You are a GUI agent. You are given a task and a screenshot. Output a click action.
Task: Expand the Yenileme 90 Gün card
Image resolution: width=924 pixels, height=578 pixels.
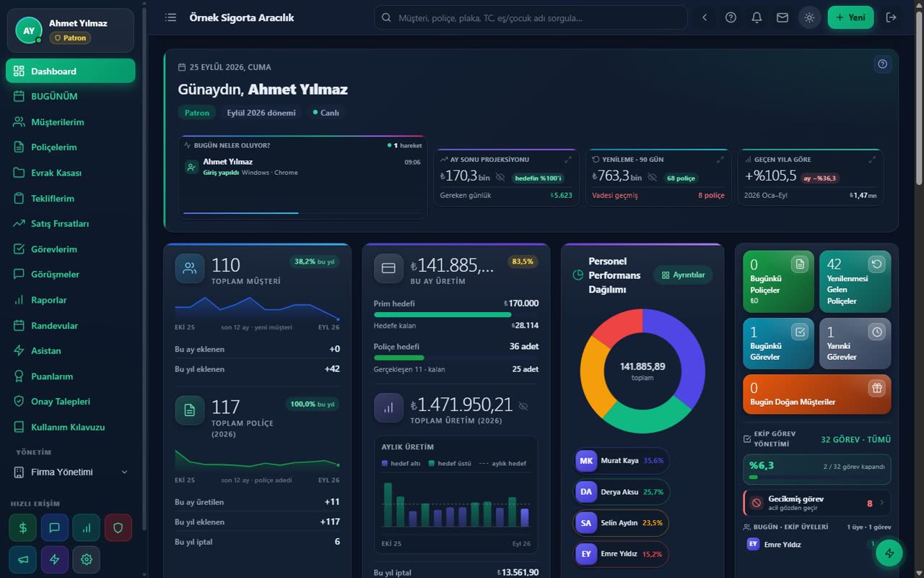coord(720,159)
